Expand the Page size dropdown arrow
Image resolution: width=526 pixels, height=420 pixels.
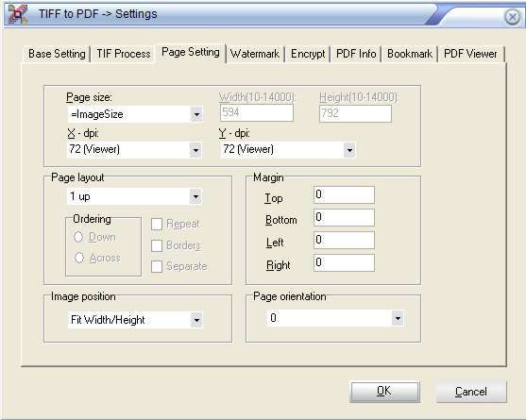coord(196,114)
